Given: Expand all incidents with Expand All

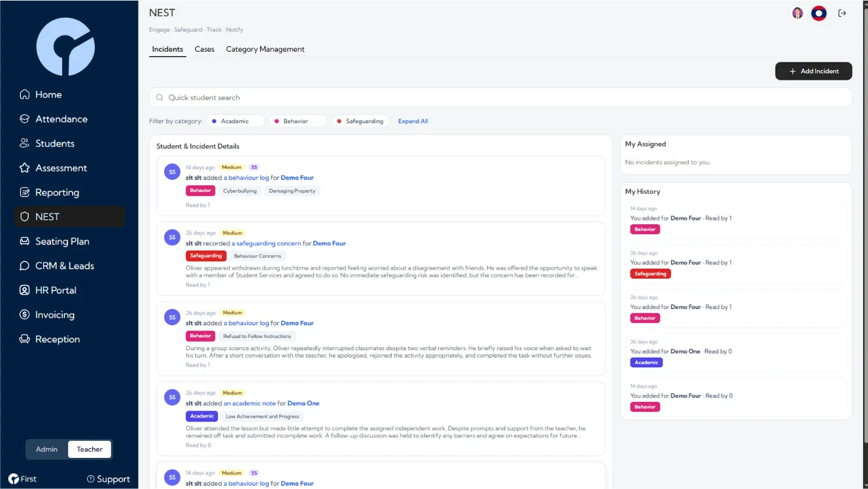Looking at the screenshot, I should pyautogui.click(x=413, y=121).
